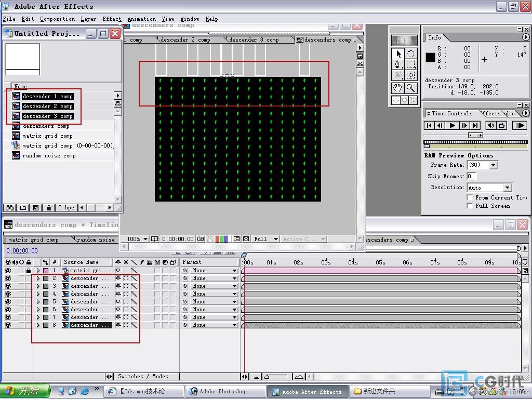Open the Composition menu

57,19
